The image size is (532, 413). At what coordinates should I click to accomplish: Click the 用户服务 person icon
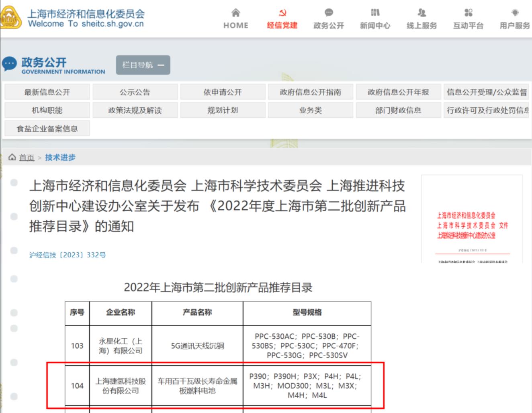(x=515, y=13)
